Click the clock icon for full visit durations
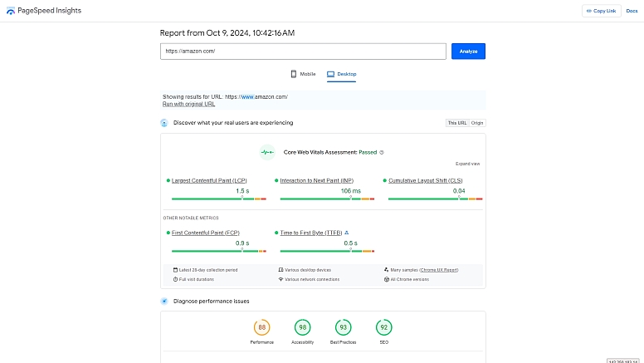 click(x=175, y=279)
